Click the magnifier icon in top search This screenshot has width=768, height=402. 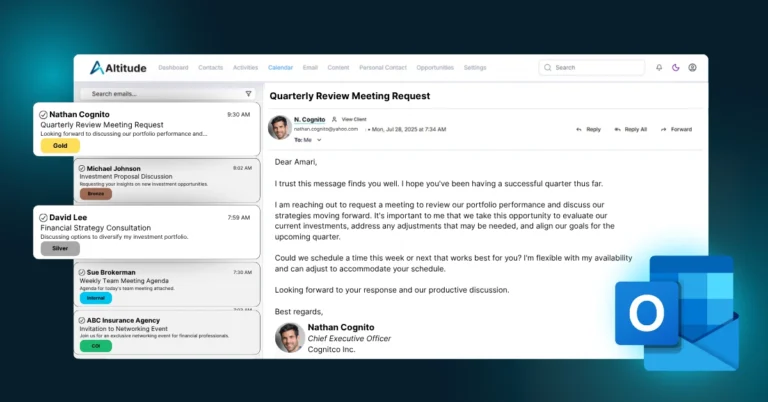pyautogui.click(x=548, y=68)
